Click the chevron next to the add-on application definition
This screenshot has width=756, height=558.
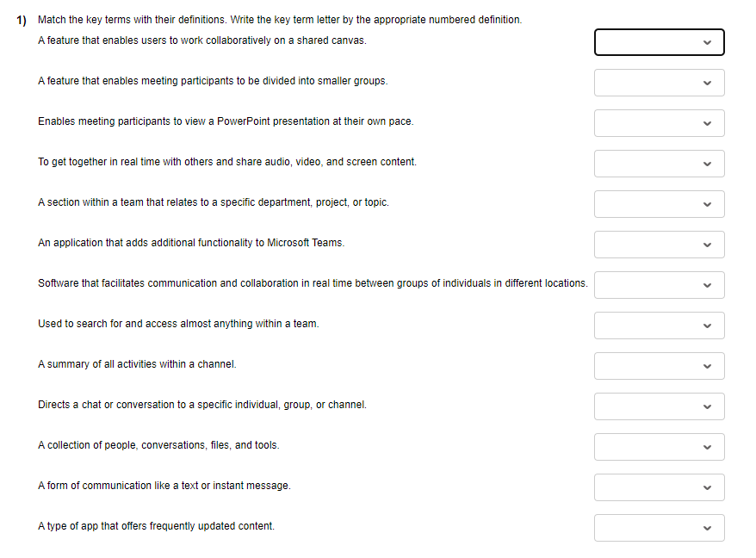pyautogui.click(x=706, y=244)
